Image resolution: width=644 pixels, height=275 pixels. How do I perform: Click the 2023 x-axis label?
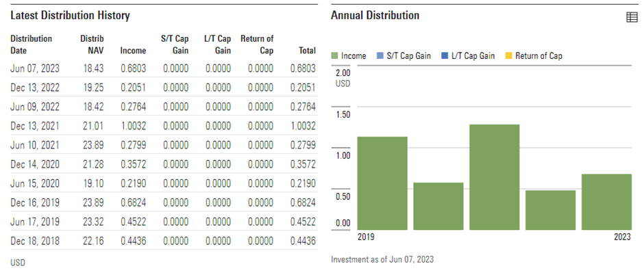tap(621, 237)
